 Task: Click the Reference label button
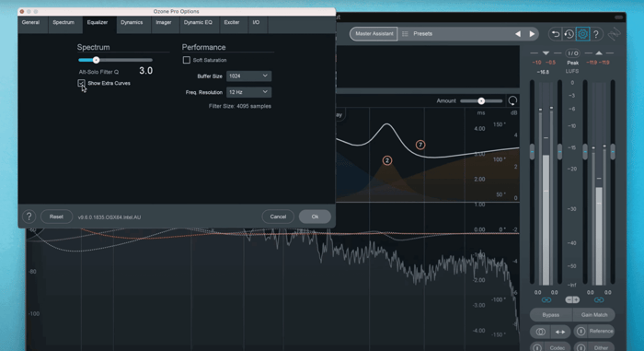[x=601, y=332]
